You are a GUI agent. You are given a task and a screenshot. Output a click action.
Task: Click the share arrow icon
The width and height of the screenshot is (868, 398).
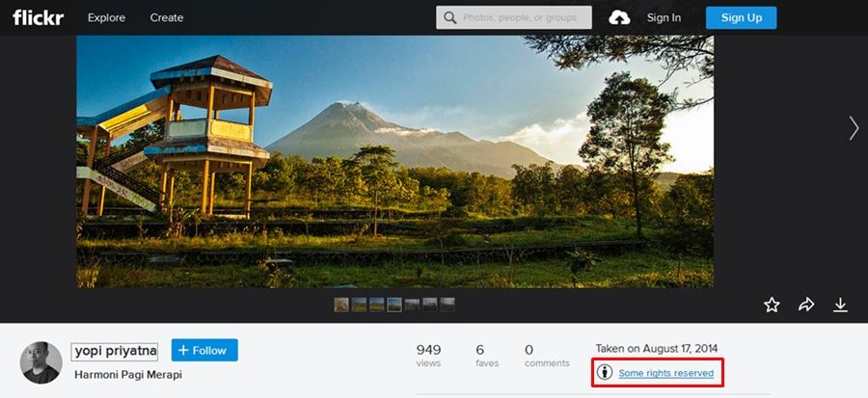coord(806,305)
